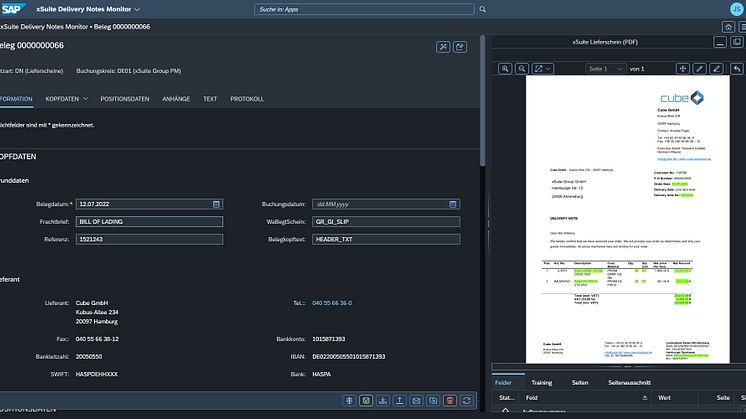Open the user profile avatar JS
The height and width of the screenshot is (419, 746).
pos(736,8)
